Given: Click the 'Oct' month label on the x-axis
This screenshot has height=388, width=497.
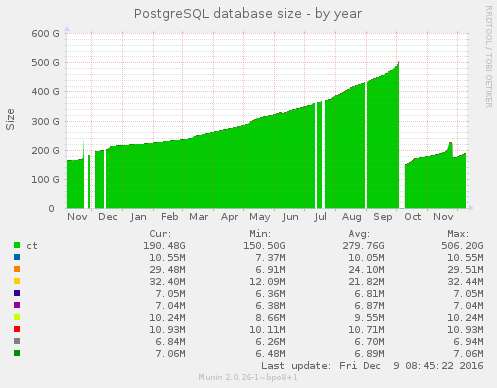Looking at the screenshot, I should click(413, 217).
